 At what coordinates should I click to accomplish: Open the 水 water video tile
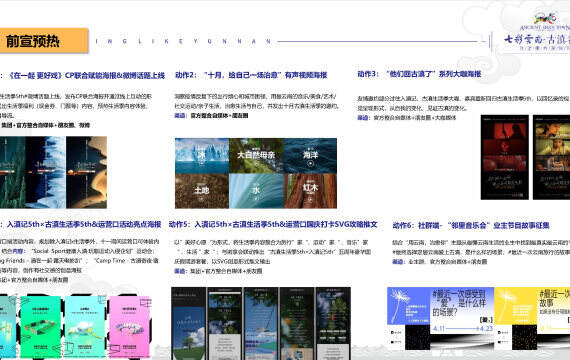point(256,191)
